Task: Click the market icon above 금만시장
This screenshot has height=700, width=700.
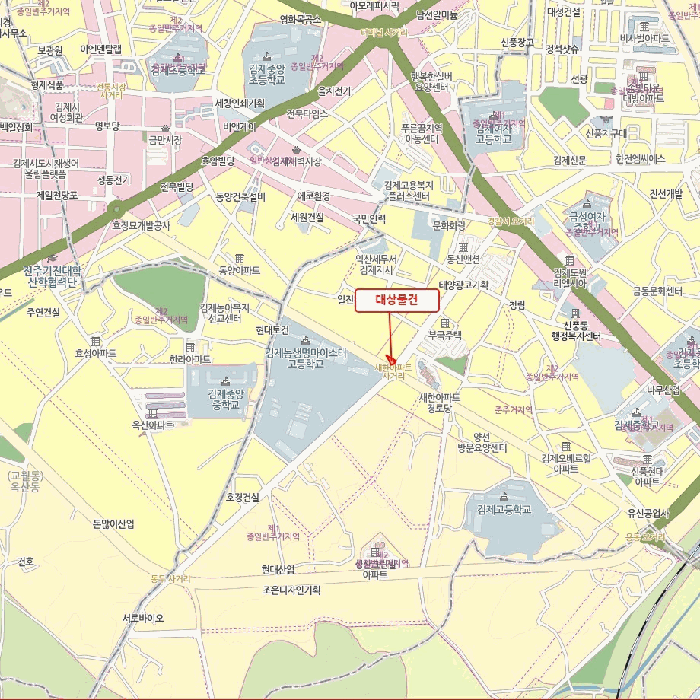Action: 166,129
